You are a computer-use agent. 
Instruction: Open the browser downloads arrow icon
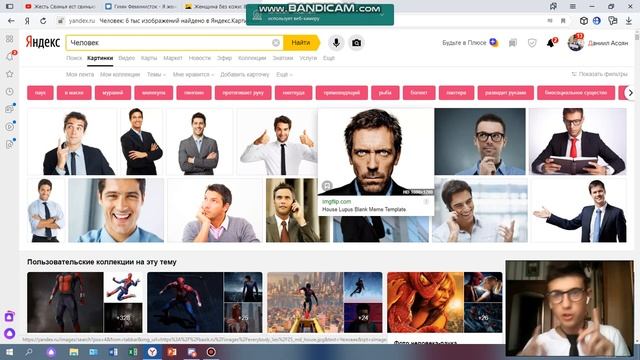629,20
